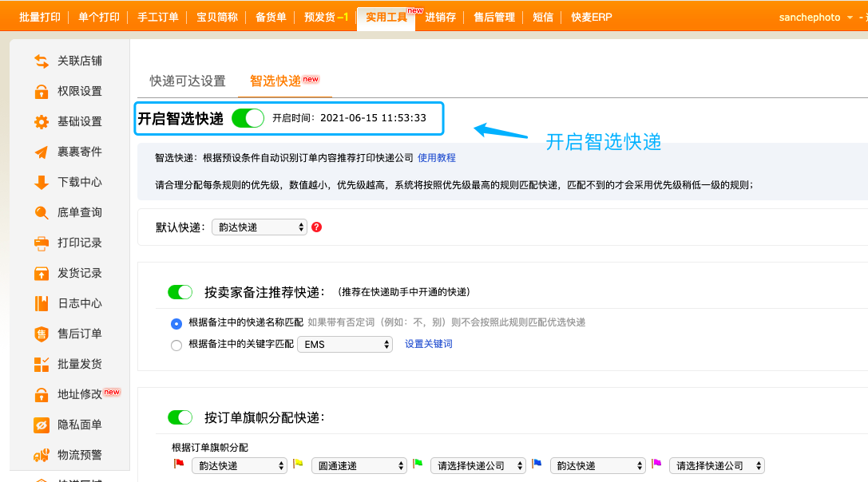Open the 快麦ERP menu
This screenshot has height=482, width=868.
(591, 17)
